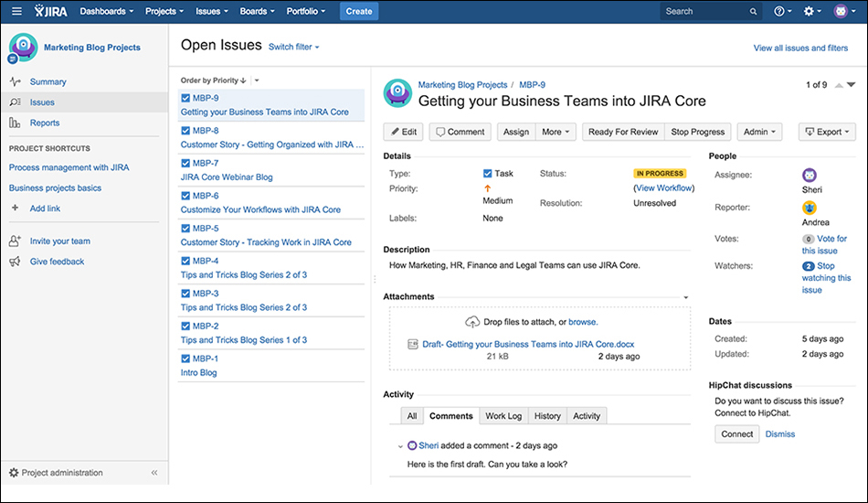This screenshot has width=868, height=503.
Task: Click the MBP-4 task type checkbox icon
Action: (x=185, y=261)
